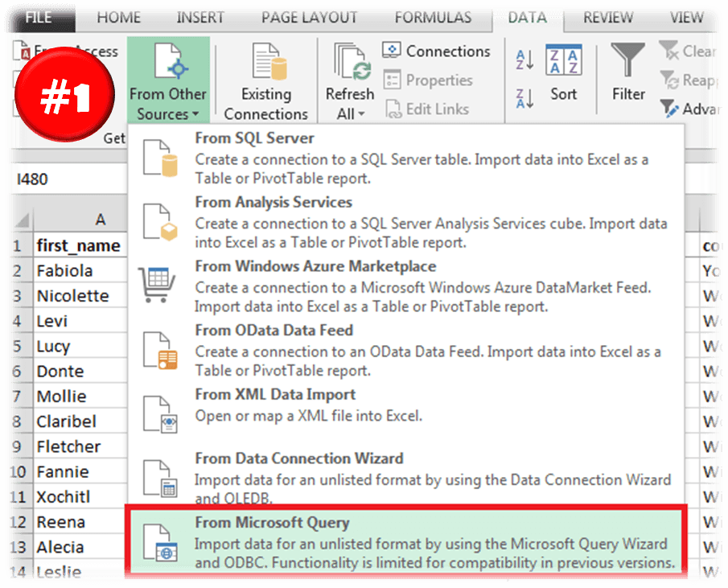Open workbook Connections
The image size is (728, 588).
point(435,51)
